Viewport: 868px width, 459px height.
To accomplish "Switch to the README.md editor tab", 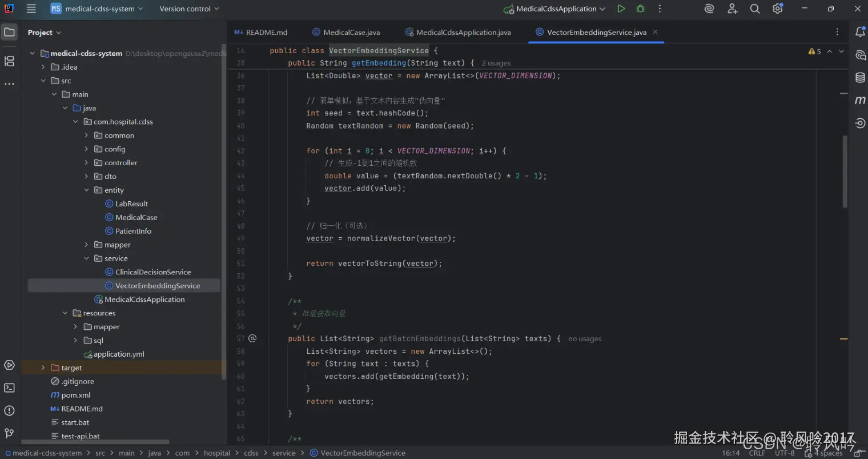I will click(x=266, y=33).
